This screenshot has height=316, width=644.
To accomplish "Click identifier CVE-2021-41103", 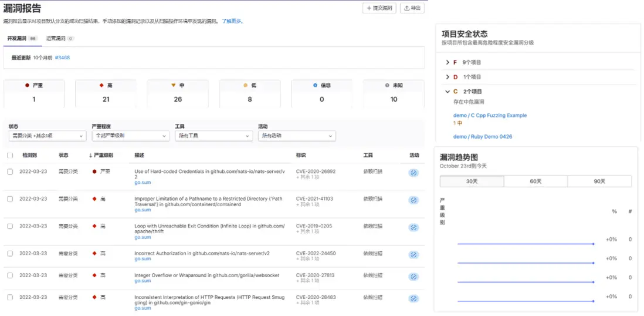I will pos(314,199).
